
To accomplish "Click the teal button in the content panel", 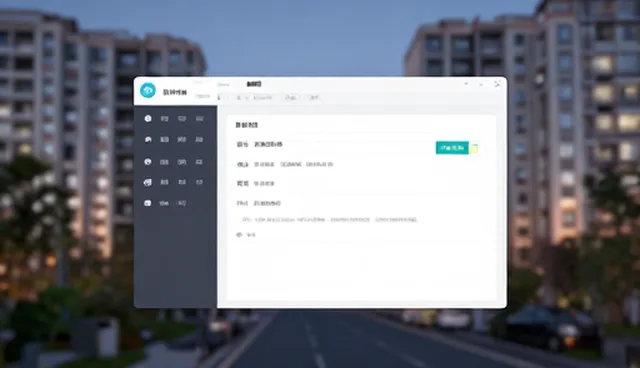I will tap(452, 148).
